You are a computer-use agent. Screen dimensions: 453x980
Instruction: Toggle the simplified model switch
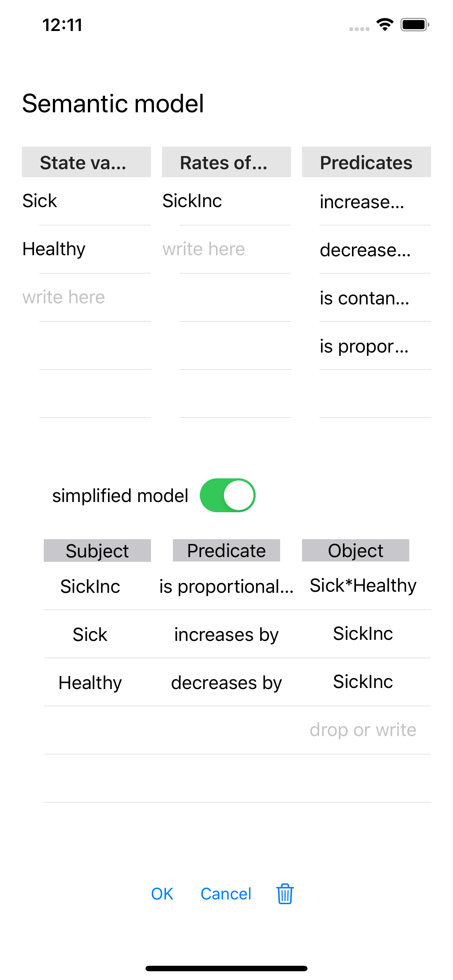pos(228,495)
